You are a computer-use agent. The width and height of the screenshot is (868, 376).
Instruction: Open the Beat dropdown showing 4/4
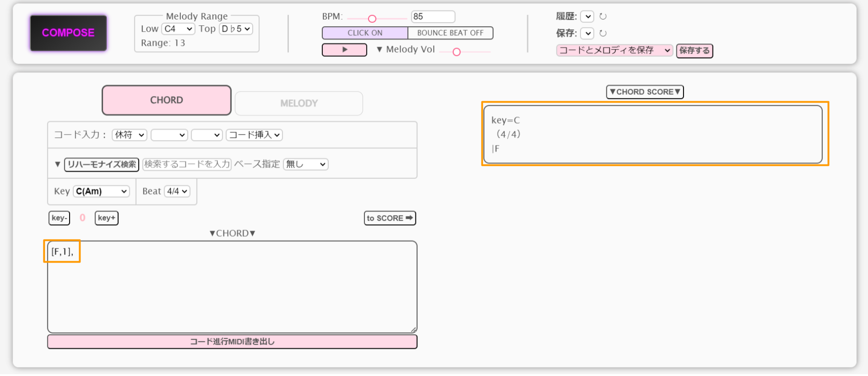177,192
